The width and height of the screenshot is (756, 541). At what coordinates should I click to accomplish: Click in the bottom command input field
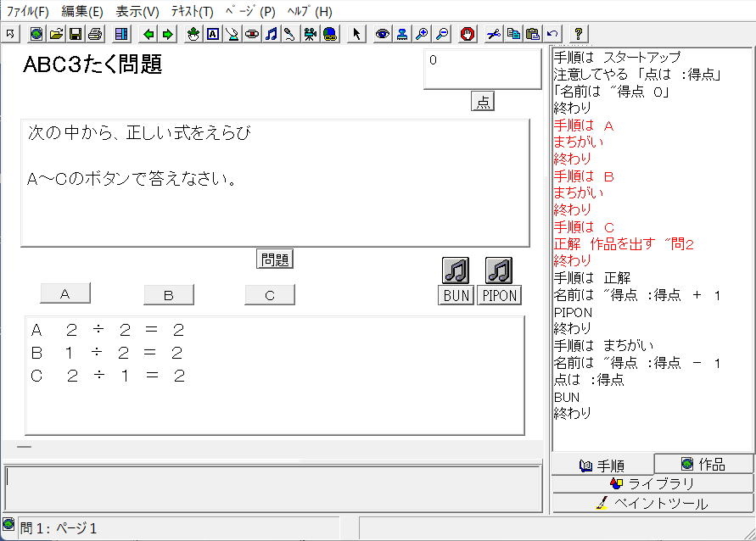click(x=273, y=488)
